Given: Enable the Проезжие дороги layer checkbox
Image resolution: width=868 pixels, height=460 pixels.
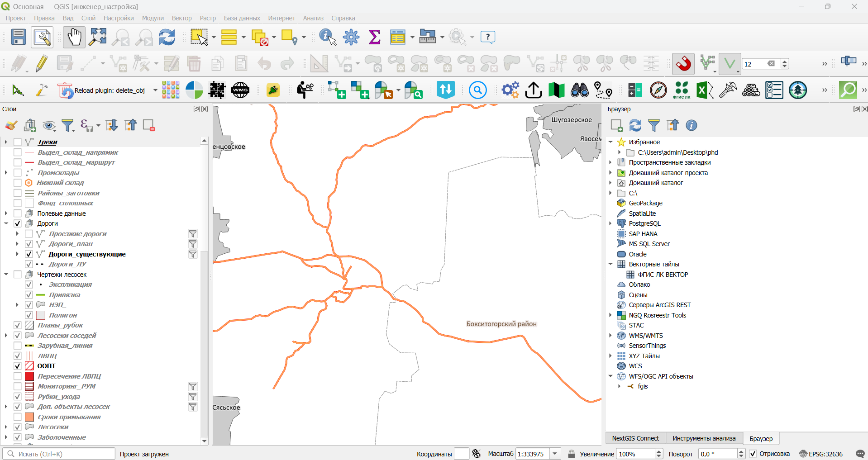Looking at the screenshot, I should pos(29,234).
